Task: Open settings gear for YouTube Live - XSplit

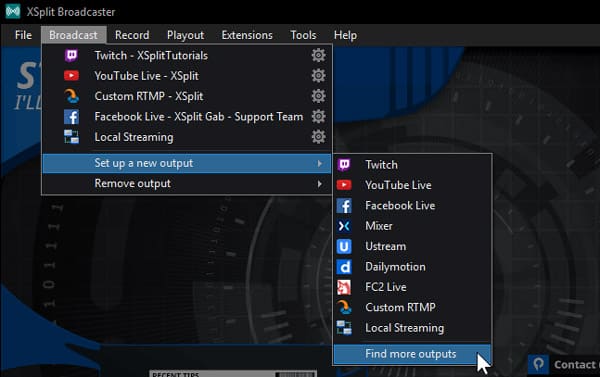Action: click(318, 76)
